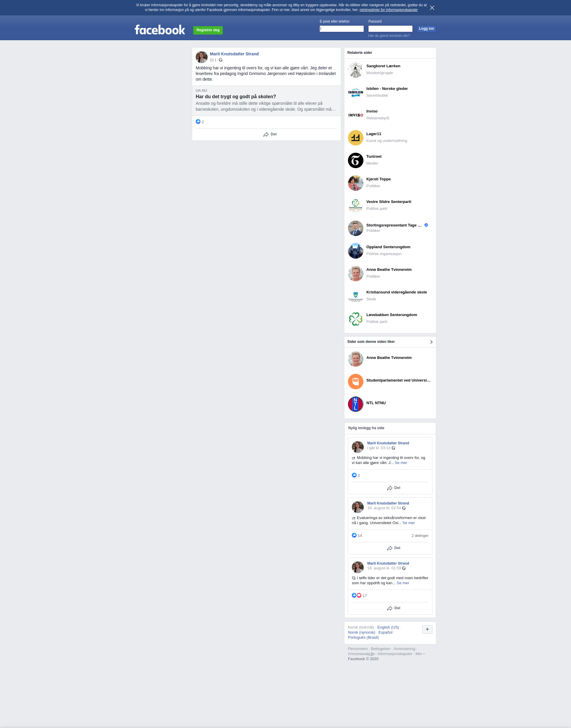Open Løvebakken Senterungdom clover logo

[355, 319]
